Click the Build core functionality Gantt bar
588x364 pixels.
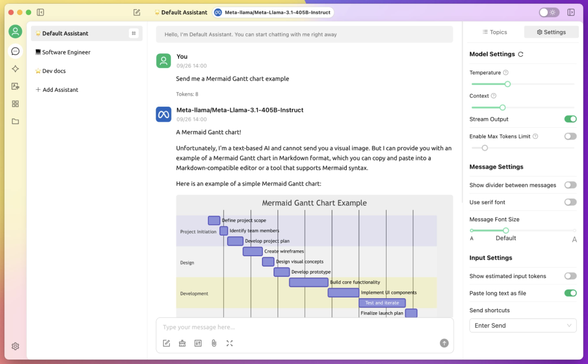click(309, 282)
